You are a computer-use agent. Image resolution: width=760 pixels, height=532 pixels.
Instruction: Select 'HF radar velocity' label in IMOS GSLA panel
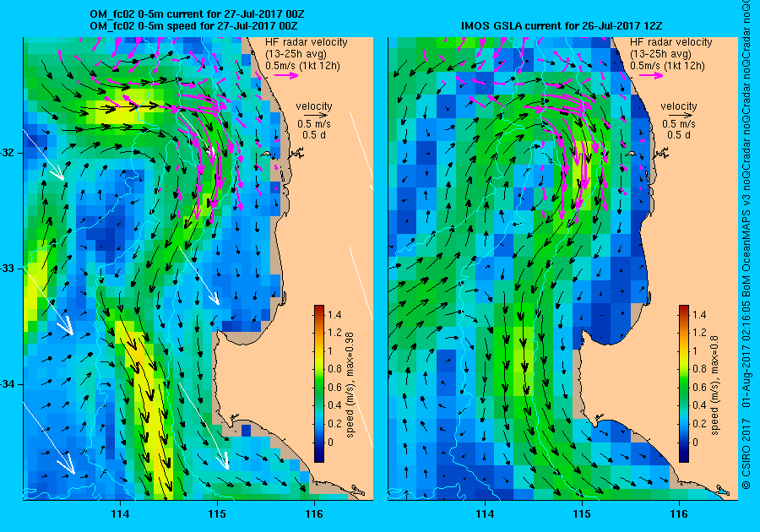pyautogui.click(x=671, y=42)
